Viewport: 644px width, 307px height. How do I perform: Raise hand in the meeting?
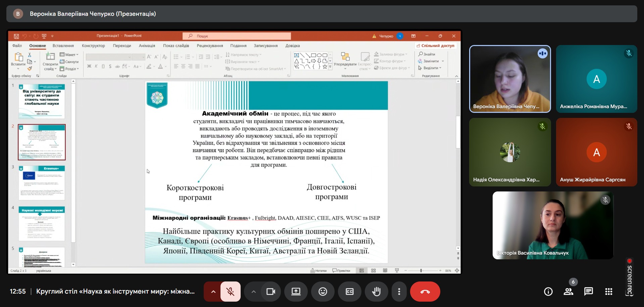click(x=376, y=292)
